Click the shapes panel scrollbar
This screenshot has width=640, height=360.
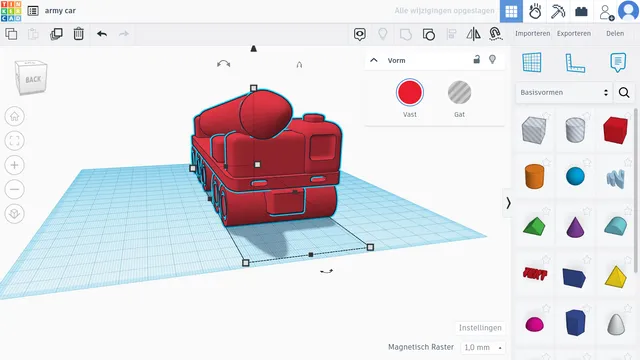[x=636, y=191]
